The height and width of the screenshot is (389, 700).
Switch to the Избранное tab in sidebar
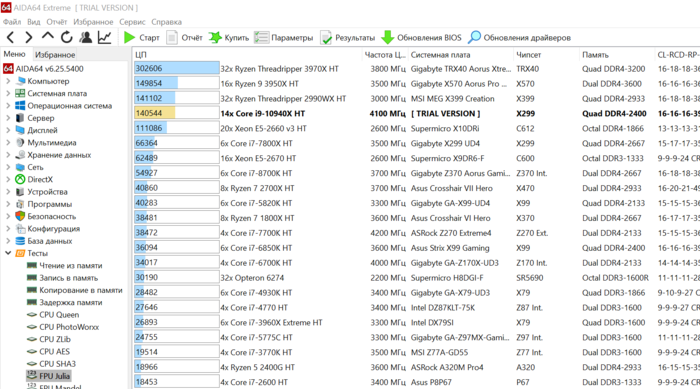55,54
